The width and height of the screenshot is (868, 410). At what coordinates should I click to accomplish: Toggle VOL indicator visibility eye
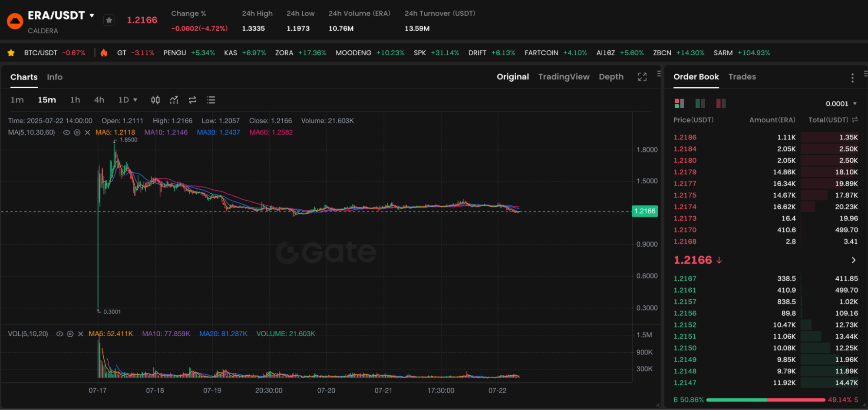coord(59,334)
